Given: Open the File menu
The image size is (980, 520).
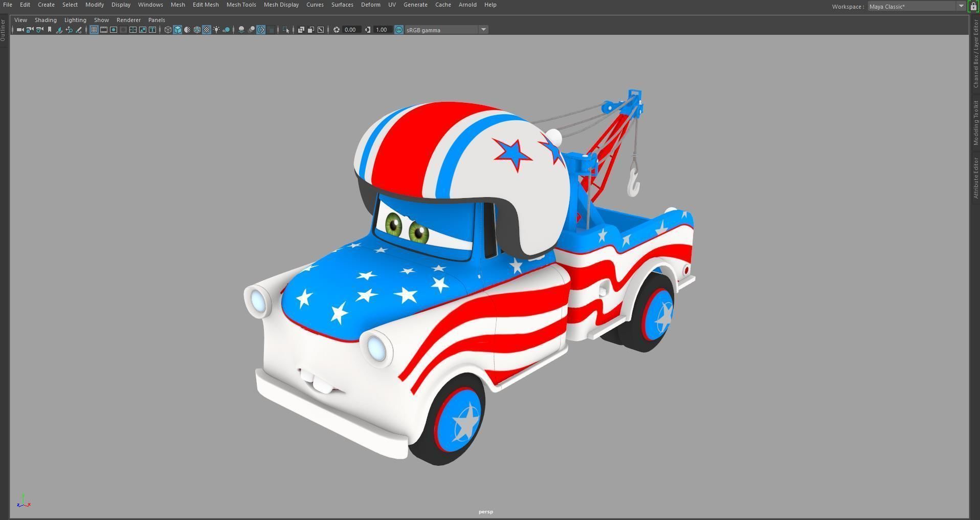Looking at the screenshot, I should pyautogui.click(x=8, y=5).
